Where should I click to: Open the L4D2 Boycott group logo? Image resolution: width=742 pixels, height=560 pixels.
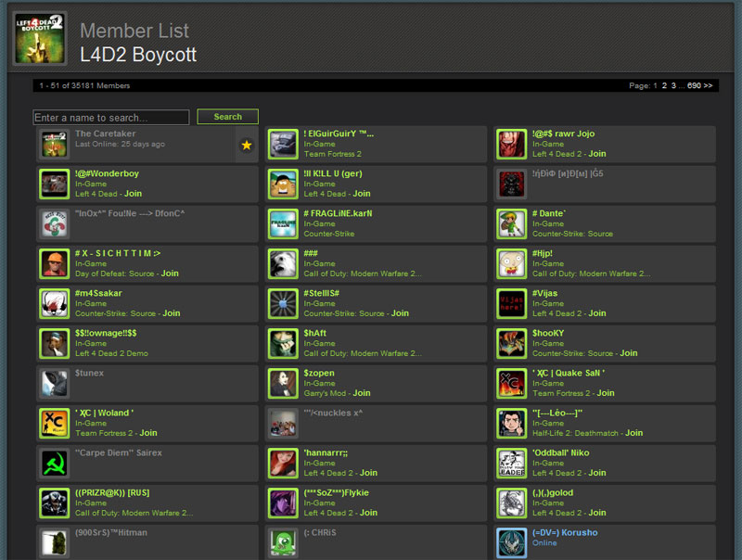tap(40, 39)
